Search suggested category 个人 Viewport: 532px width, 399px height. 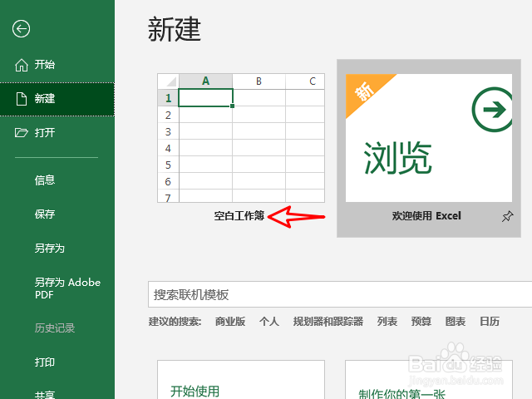269,322
